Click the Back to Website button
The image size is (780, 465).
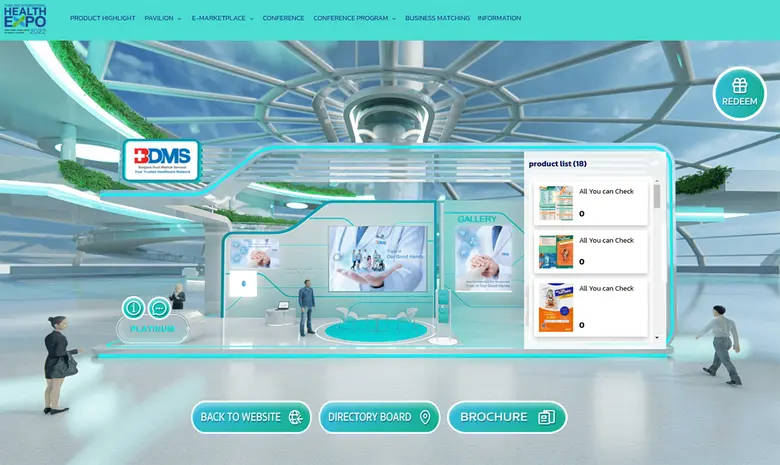[x=251, y=417]
